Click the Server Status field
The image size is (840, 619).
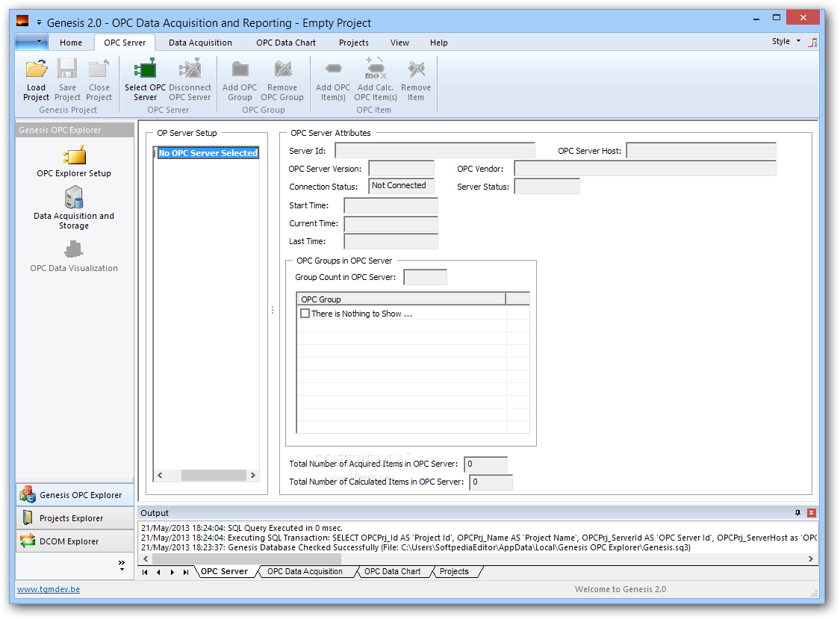547,187
